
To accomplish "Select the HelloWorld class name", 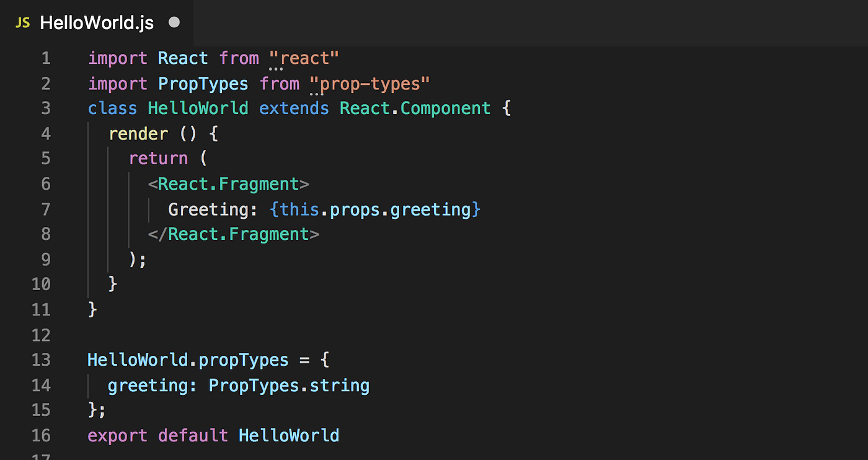I will [x=197, y=108].
